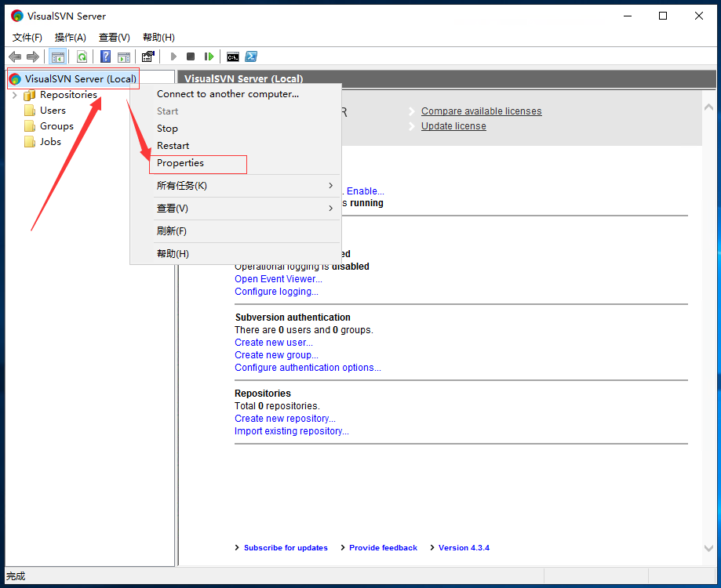Expand the 查看(V) context submenu arrow

tap(330, 208)
